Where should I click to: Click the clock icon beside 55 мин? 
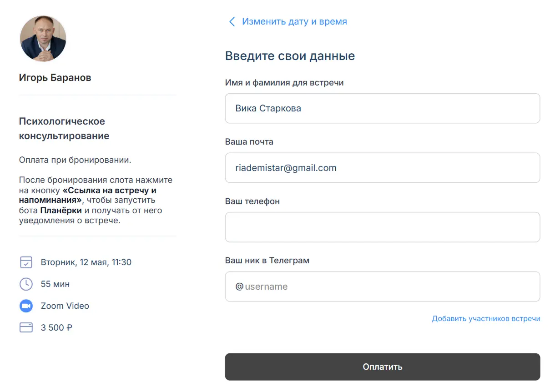point(26,284)
